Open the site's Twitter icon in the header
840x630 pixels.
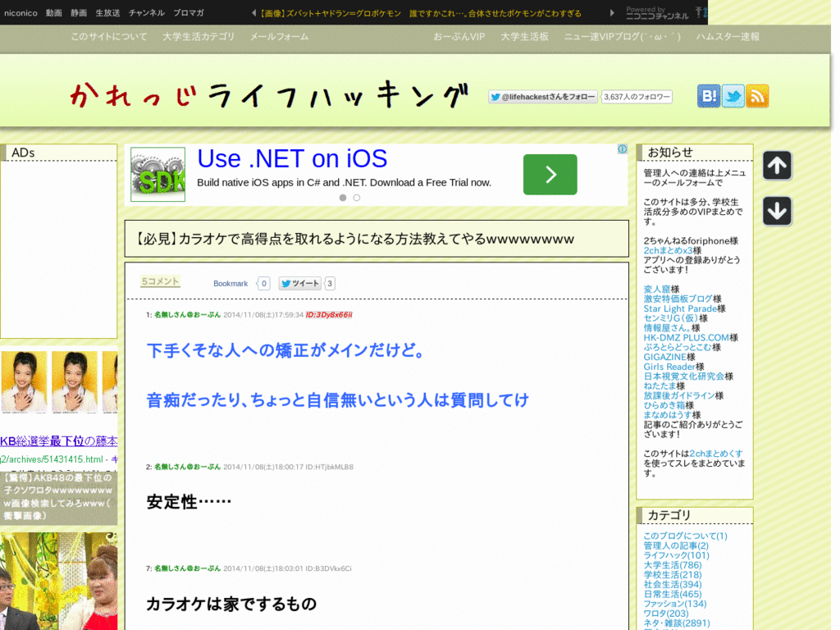coord(733,96)
